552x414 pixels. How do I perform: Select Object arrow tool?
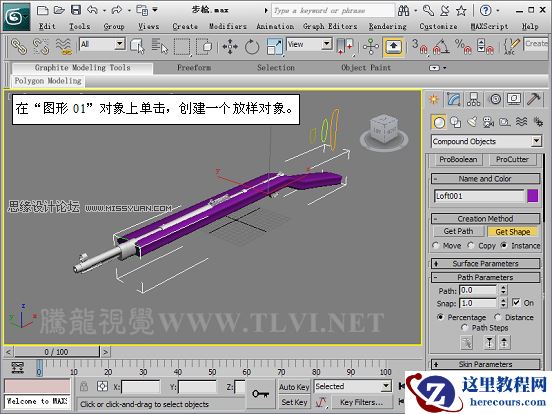click(138, 47)
